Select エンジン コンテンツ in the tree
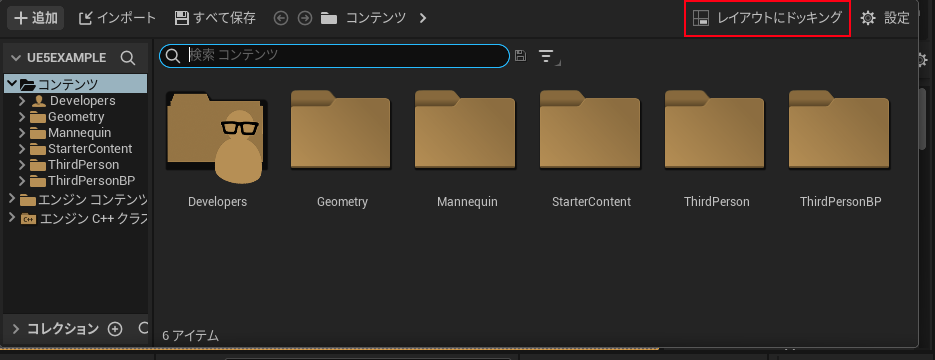Image resolution: width=935 pixels, height=360 pixels. coord(92,199)
